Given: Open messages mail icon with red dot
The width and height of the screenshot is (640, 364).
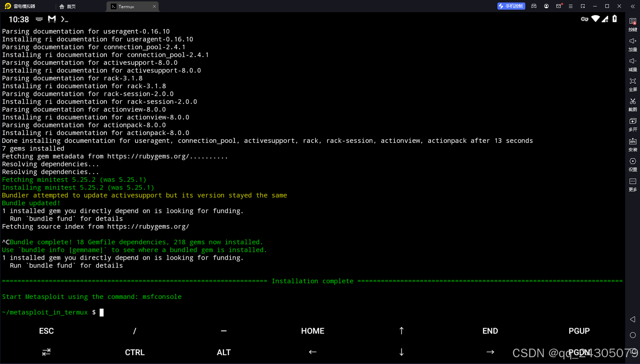Looking at the screenshot, I should [x=559, y=6].
